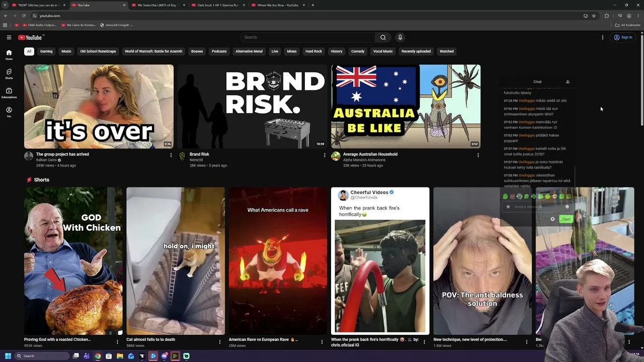Open options for Cat almost falls short

(219, 342)
